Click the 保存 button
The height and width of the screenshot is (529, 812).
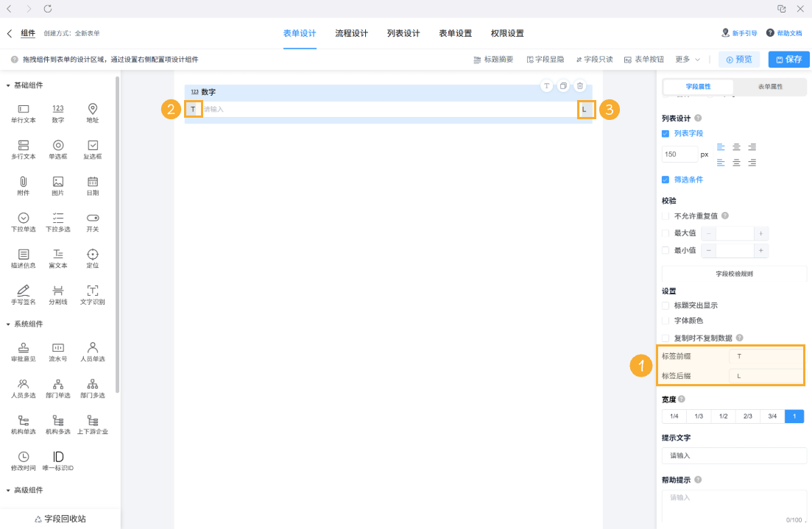pyautogui.click(x=788, y=60)
